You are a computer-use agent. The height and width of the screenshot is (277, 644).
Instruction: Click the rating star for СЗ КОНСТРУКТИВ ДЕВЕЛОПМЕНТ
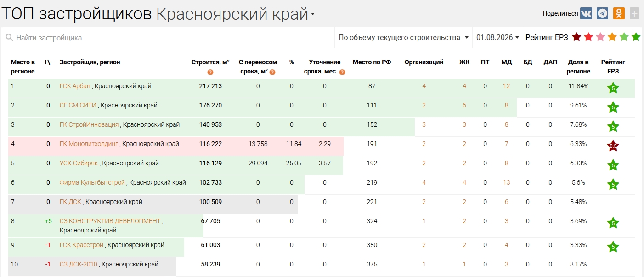613,224
